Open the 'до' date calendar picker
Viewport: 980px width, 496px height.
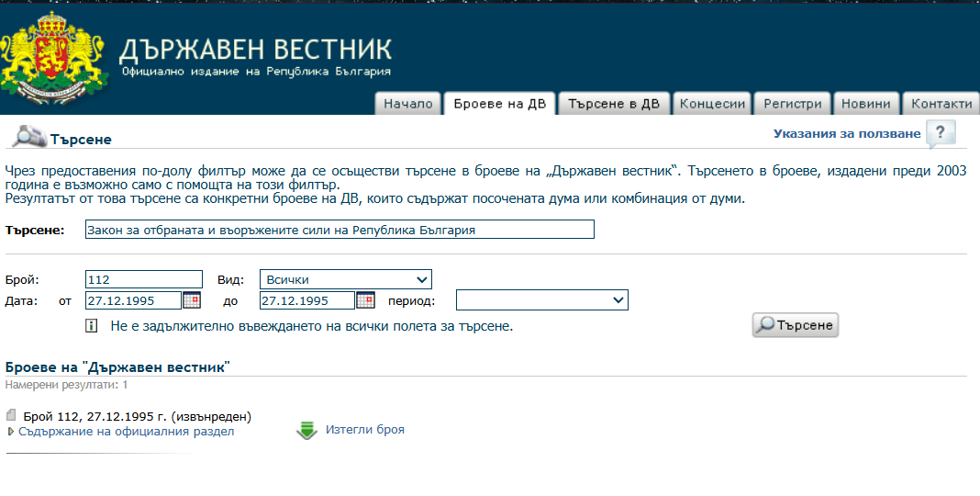(x=365, y=300)
